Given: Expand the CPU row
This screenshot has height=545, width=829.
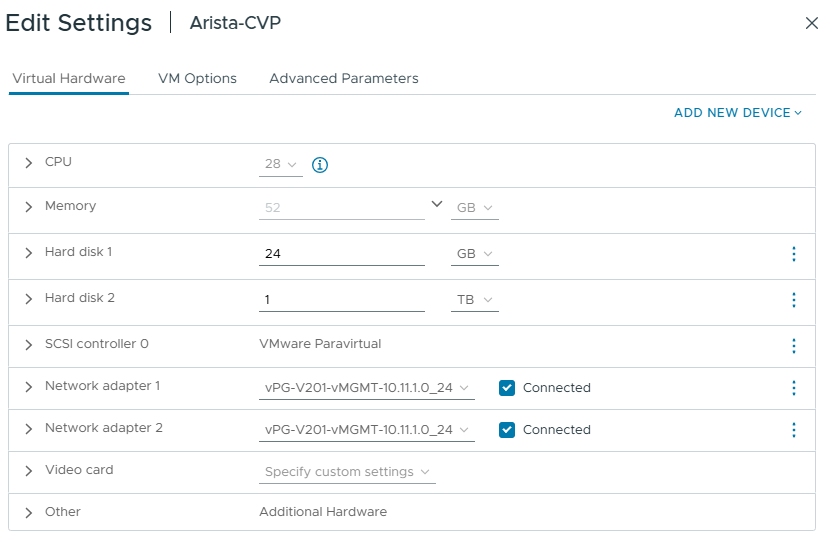Looking at the screenshot, I should pyautogui.click(x=29, y=163).
